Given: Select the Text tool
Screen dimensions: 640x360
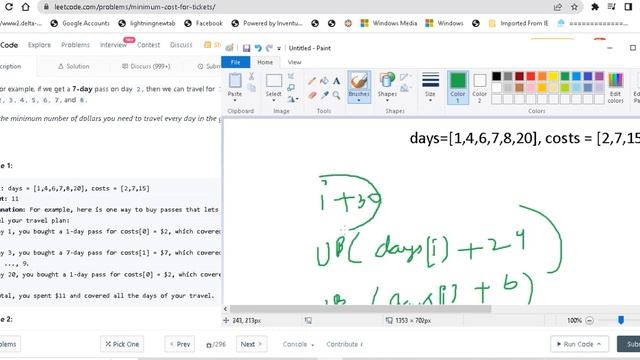Looking at the screenshot, I should pos(336,81).
